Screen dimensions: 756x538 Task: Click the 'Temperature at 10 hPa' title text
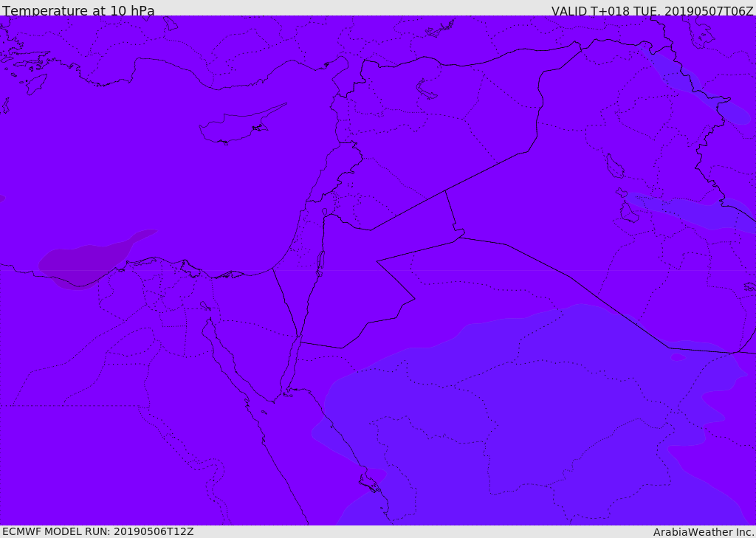[x=78, y=10]
